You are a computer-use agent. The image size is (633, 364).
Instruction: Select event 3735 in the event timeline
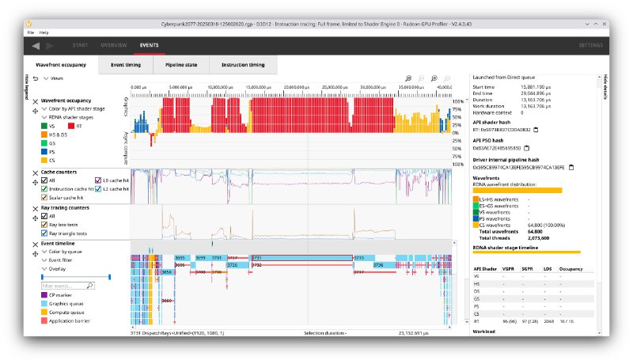pyautogui.click(x=364, y=258)
